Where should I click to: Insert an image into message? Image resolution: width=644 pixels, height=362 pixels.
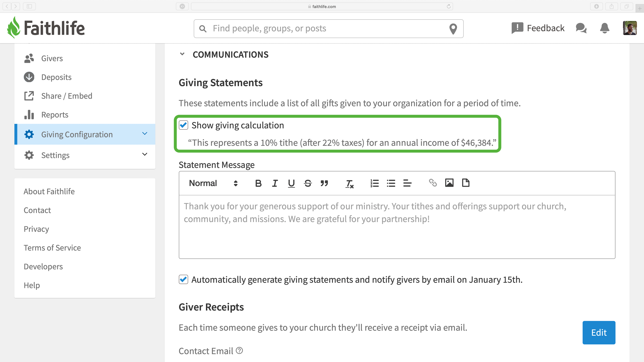tap(449, 183)
